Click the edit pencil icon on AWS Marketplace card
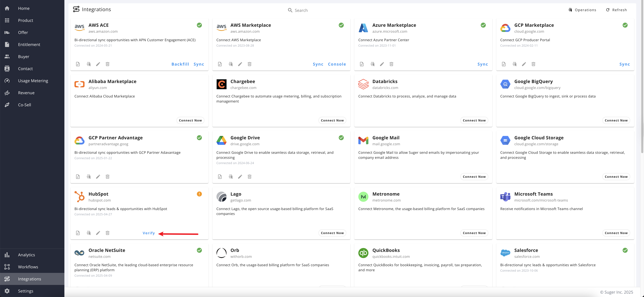Viewport: 644px width, 297px height. pos(240,64)
